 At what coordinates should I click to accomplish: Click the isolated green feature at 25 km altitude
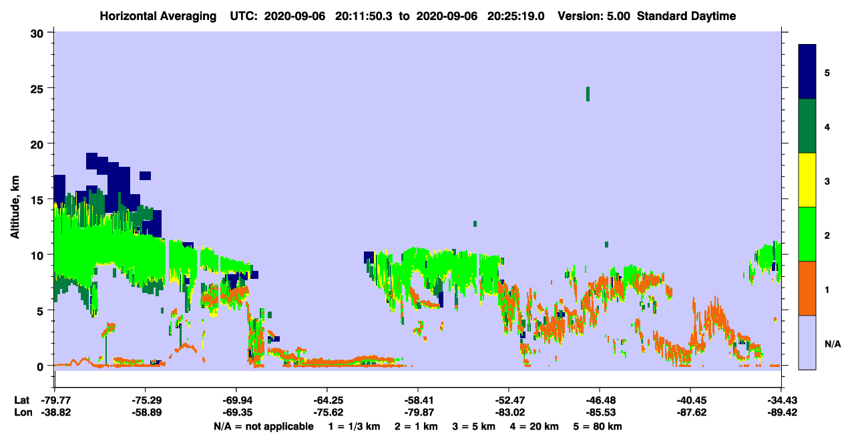(588, 94)
